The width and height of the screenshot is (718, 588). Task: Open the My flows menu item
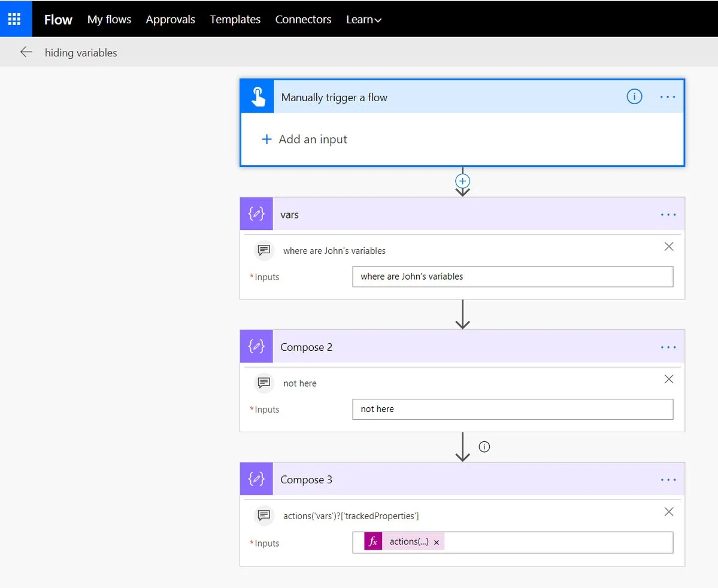click(x=109, y=19)
